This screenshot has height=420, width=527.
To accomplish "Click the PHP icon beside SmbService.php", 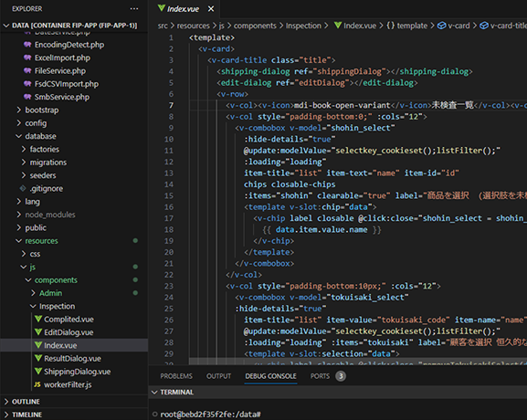I will pyautogui.click(x=27, y=97).
